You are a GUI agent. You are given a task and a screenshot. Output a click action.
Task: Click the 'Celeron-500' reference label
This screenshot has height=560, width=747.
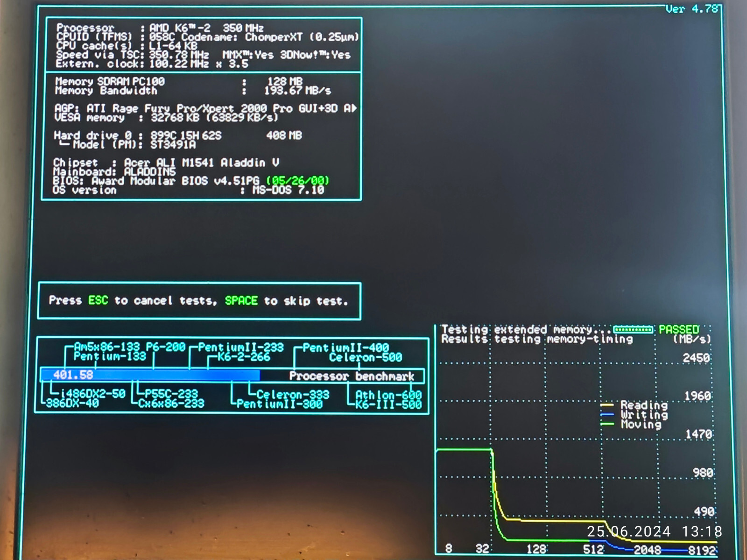(x=366, y=358)
